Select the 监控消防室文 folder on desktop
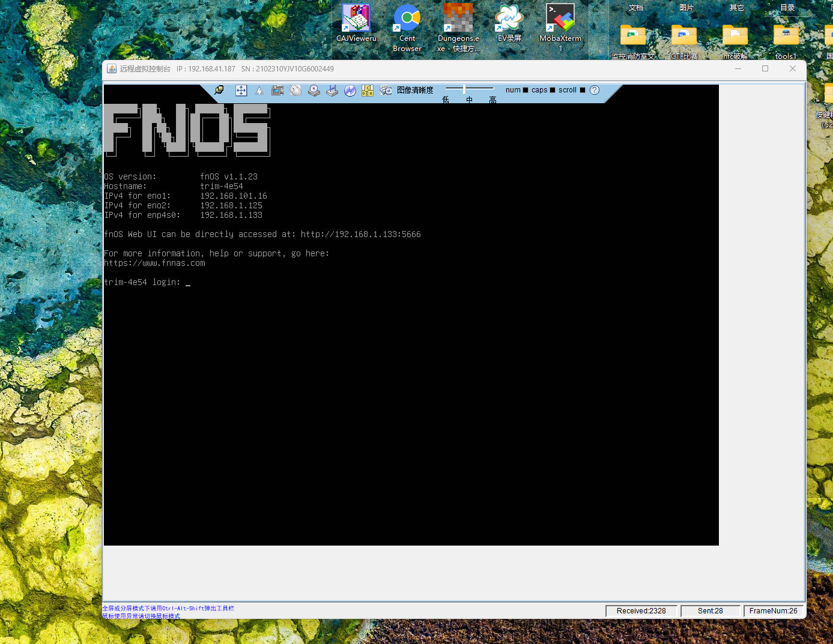 (633, 43)
